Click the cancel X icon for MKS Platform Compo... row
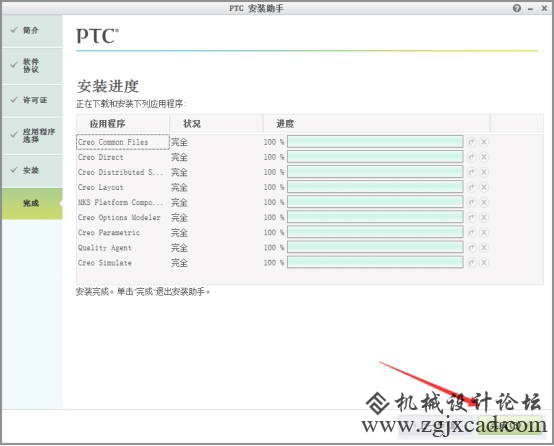The height and width of the screenshot is (446, 554). tap(484, 202)
